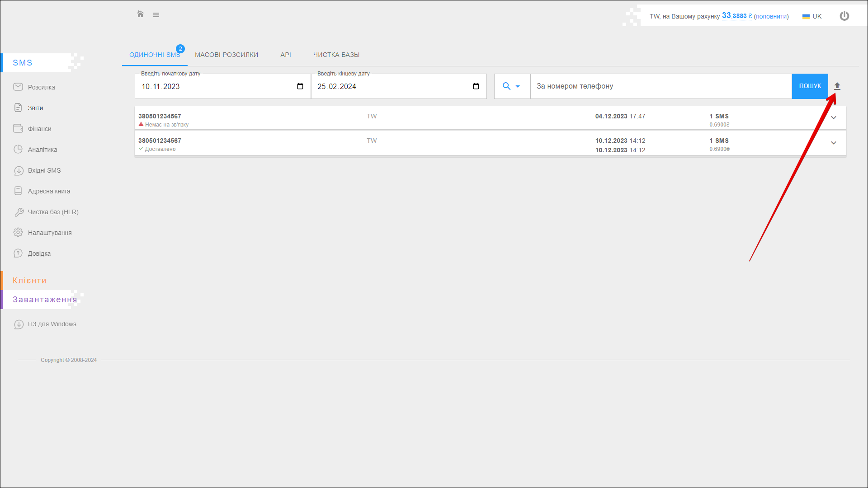
Task: Click the home icon in top bar
Action: [x=140, y=14]
